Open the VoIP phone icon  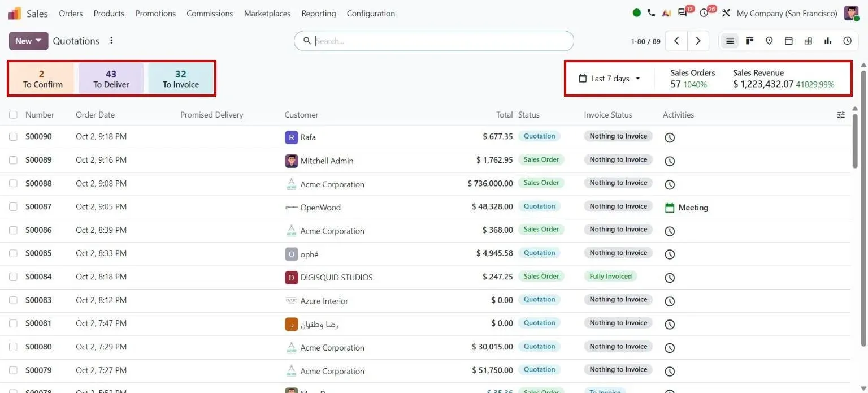point(651,13)
